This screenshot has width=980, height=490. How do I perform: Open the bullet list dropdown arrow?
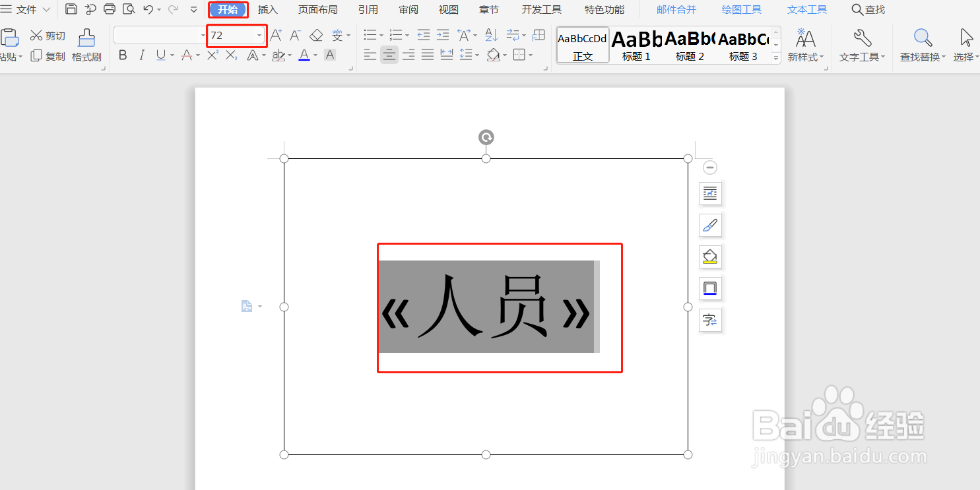click(x=381, y=35)
